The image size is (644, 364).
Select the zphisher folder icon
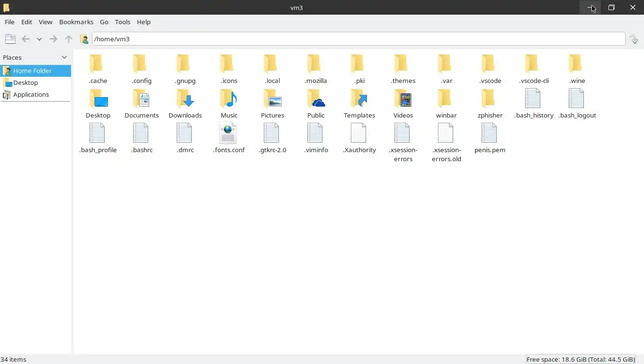pyautogui.click(x=489, y=99)
